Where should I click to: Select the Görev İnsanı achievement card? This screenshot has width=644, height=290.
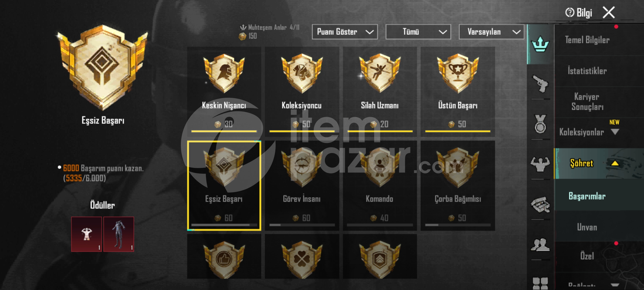pyautogui.click(x=302, y=185)
